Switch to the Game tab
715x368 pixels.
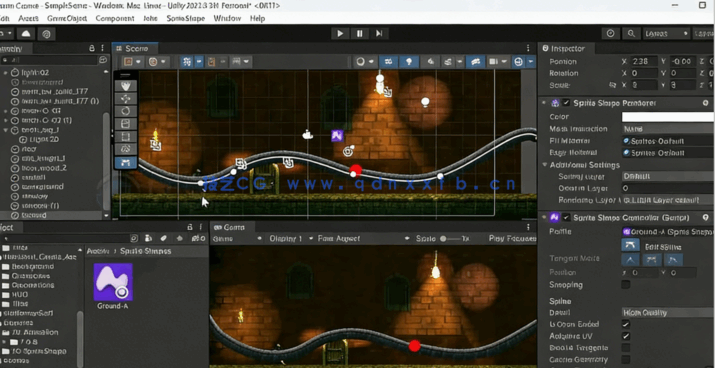[233, 227]
